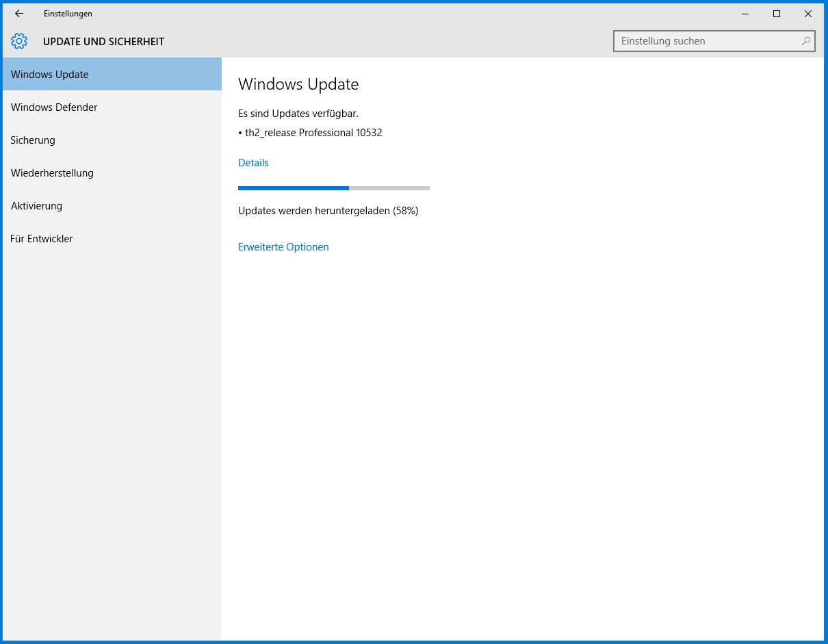Minimize the Einstellungen window

pyautogui.click(x=745, y=14)
